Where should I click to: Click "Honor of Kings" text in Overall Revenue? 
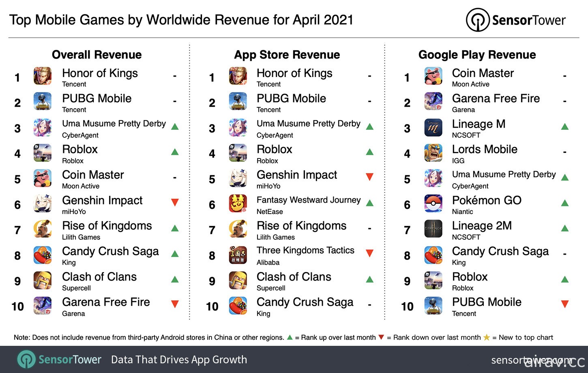pos(100,73)
